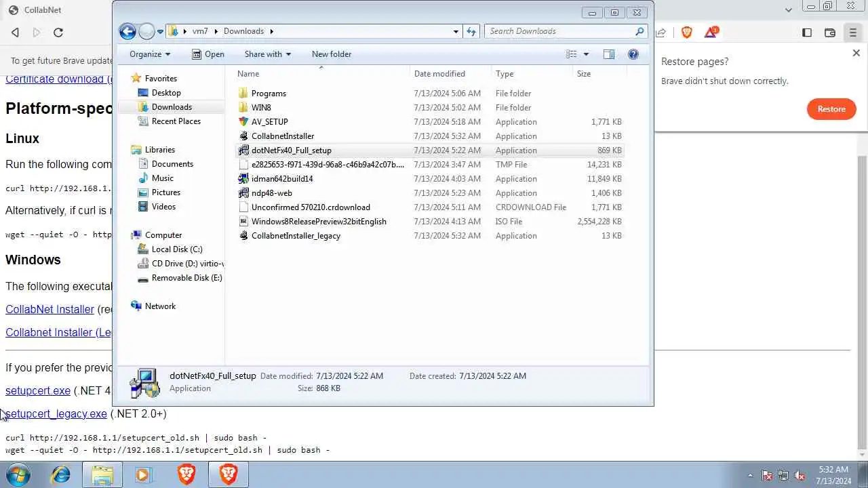Viewport: 868px width, 488px height.
Task: Click the Change your view icon
Action: [572, 54]
